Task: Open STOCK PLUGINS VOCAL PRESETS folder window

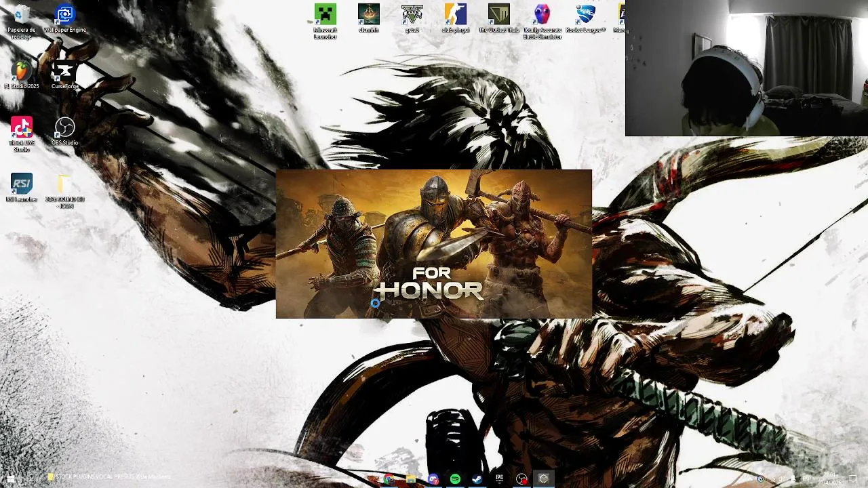Action: (109, 477)
